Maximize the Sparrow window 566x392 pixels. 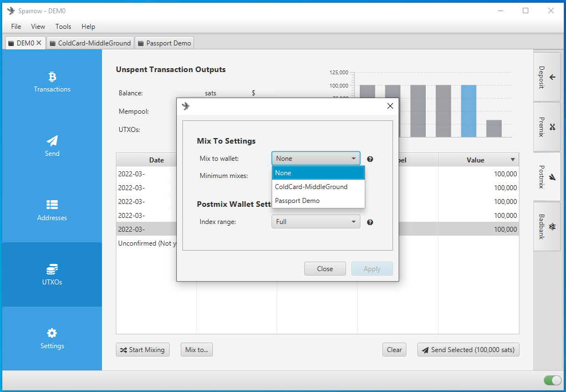526,11
